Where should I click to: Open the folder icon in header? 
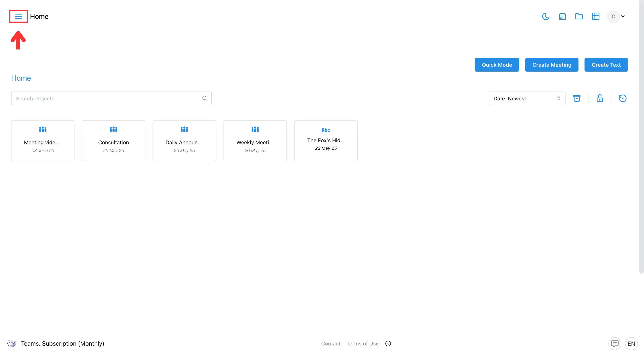click(579, 17)
